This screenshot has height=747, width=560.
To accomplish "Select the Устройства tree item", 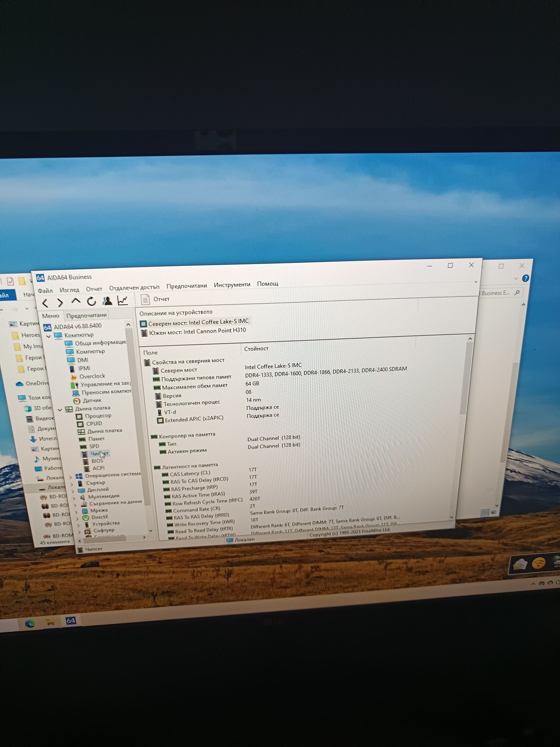I will pos(102,524).
